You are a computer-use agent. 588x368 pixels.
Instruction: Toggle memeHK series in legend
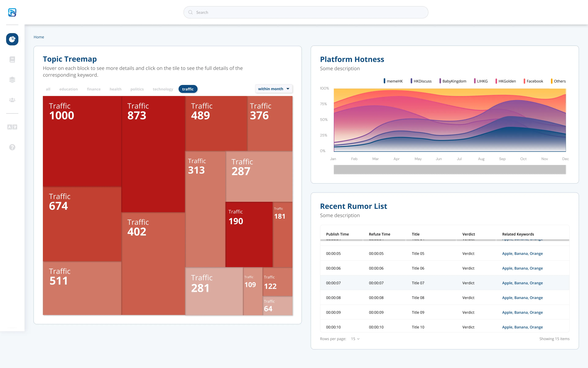393,81
